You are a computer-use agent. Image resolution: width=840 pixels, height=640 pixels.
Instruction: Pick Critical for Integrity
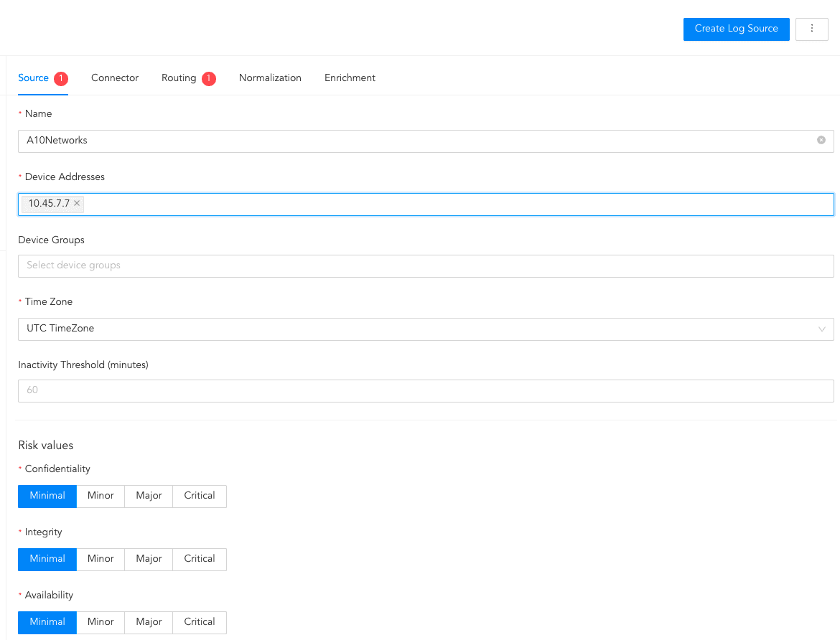199,559
